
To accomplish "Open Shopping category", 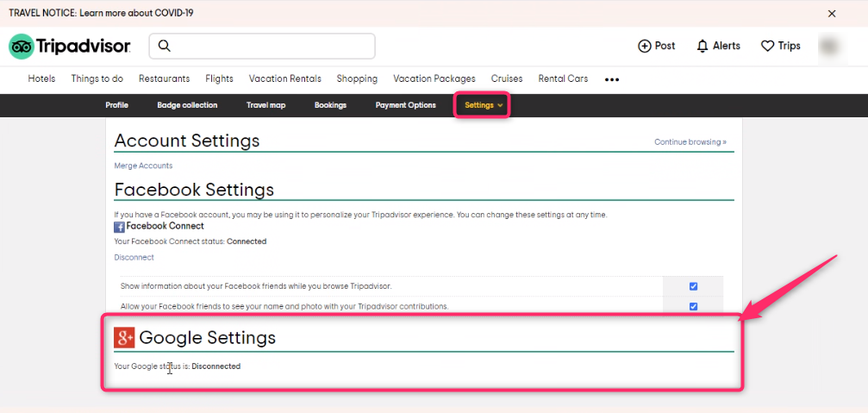I will [x=357, y=78].
